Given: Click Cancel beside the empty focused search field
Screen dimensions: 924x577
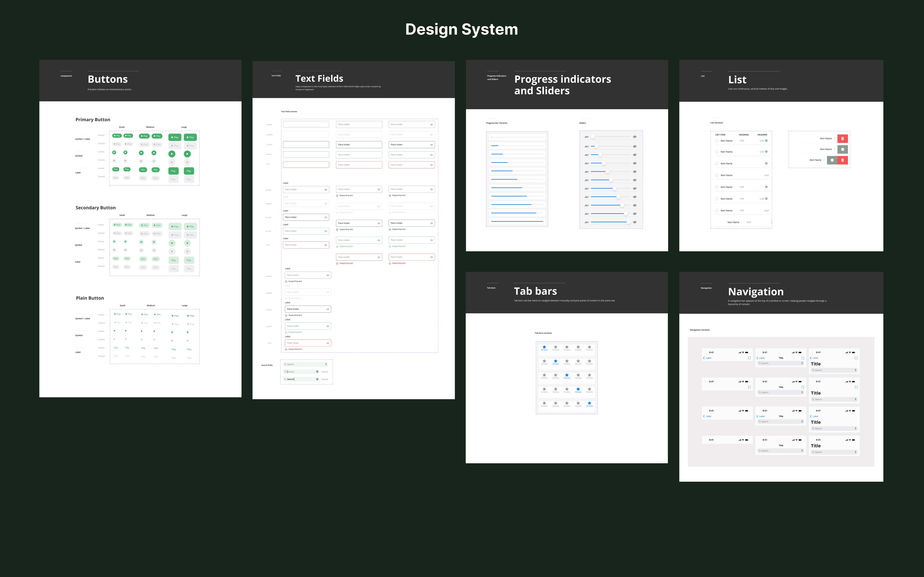Looking at the screenshot, I should coord(324,372).
